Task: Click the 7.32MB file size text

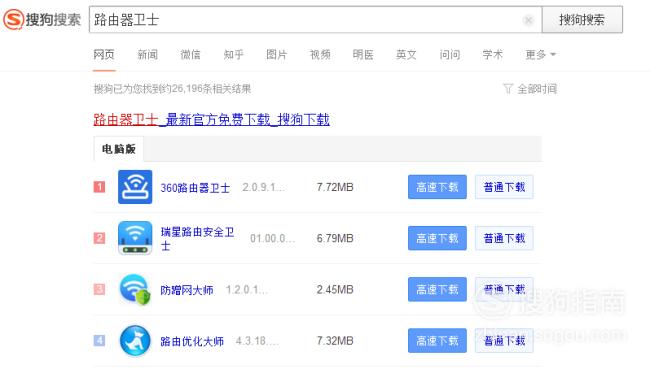Action: click(x=335, y=341)
